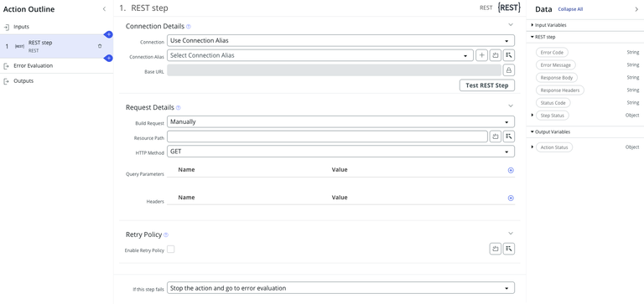Delete the REST step with trash icon
644x304 pixels.
coord(100,46)
